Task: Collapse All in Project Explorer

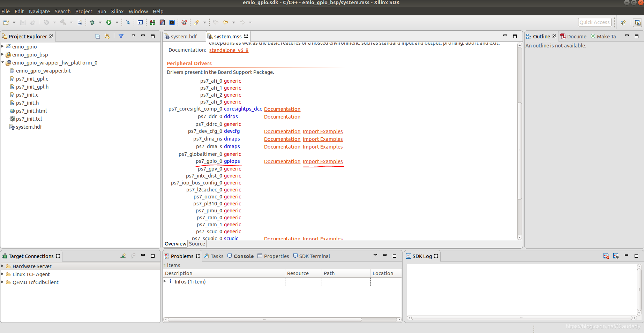Action: pyautogui.click(x=98, y=36)
